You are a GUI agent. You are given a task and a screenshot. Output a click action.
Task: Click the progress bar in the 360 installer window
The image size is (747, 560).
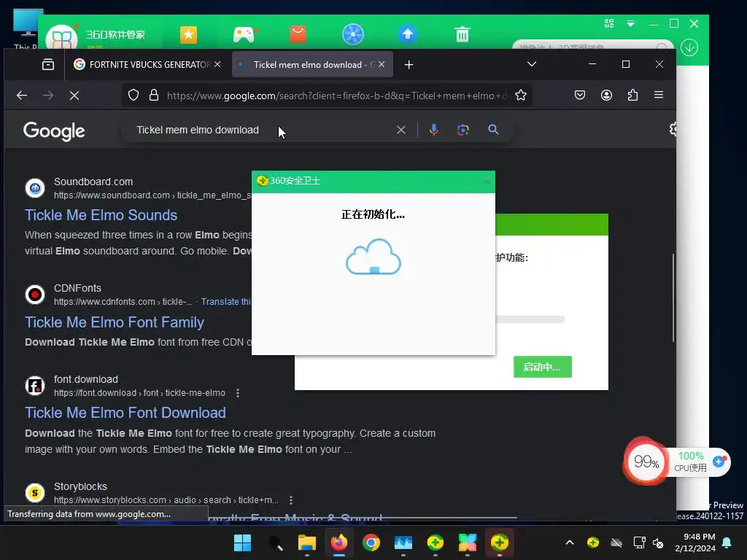pos(530,319)
